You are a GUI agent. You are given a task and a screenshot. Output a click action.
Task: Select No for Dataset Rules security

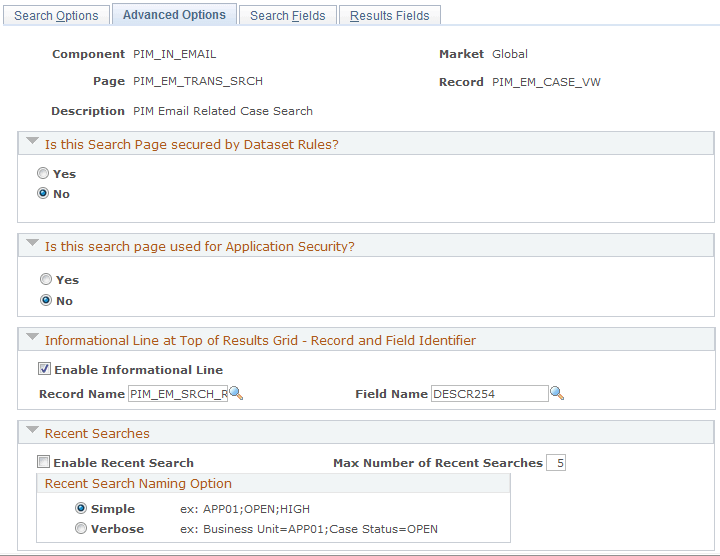(43, 193)
